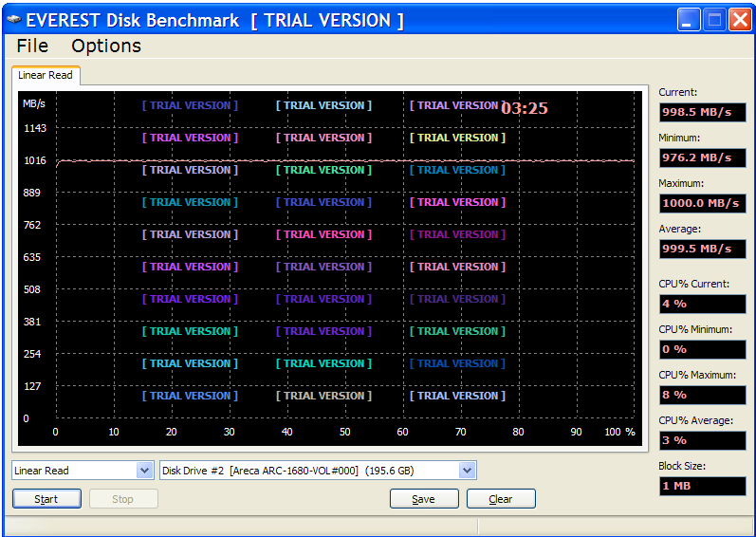Click the CPU% Current value 4 %

coord(703,304)
